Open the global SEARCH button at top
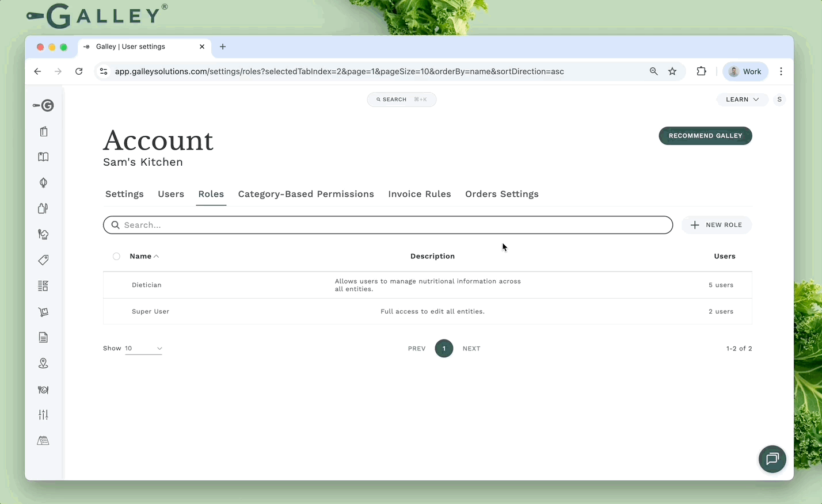The image size is (822, 504). [x=402, y=100]
